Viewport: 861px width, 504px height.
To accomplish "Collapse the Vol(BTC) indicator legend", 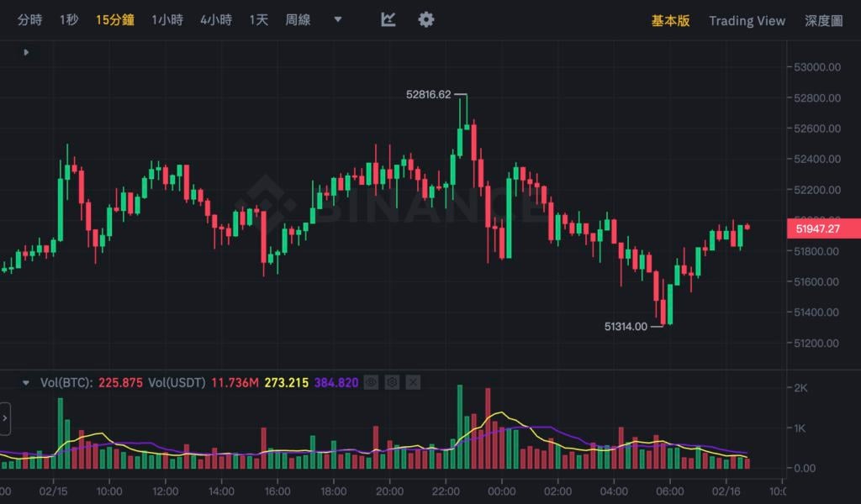I will (x=26, y=382).
